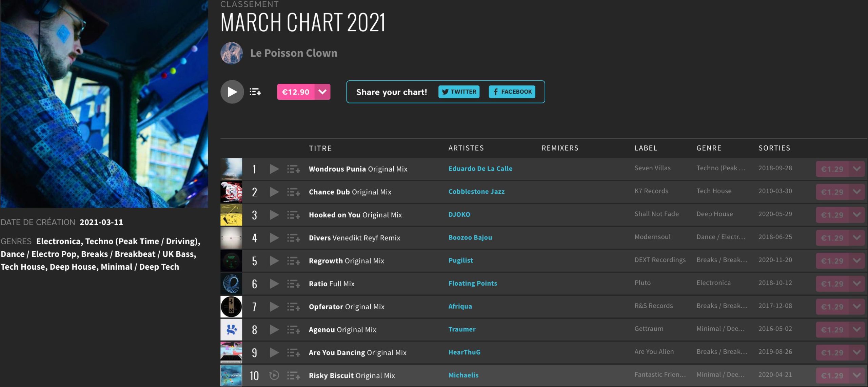Play Wondrous Punia track
The image size is (868, 387).
(x=274, y=169)
